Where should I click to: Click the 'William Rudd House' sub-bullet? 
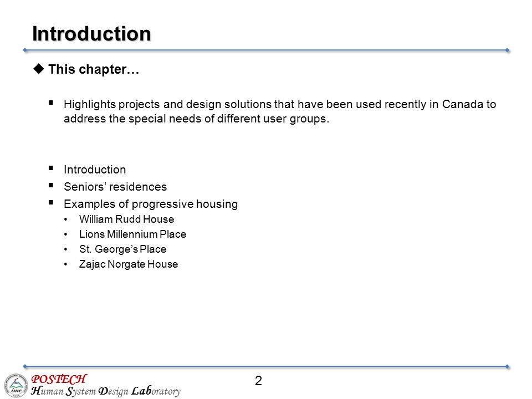[x=126, y=219]
